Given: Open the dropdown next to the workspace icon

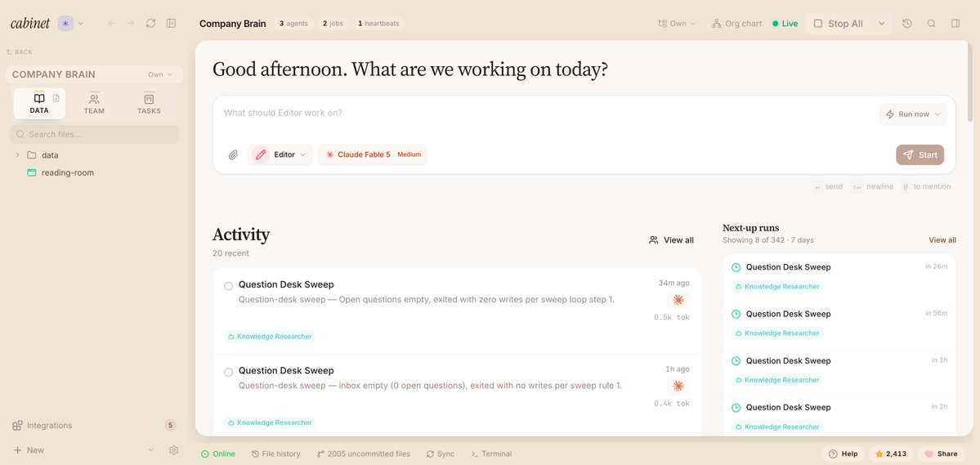Looking at the screenshot, I should coord(81,24).
